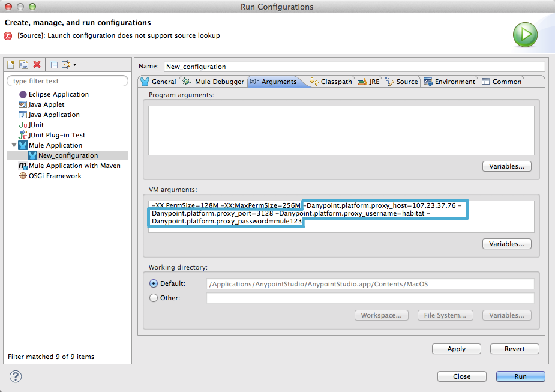The width and height of the screenshot is (555, 392).
Task: Create a new launch configuration
Action: pos(10,64)
